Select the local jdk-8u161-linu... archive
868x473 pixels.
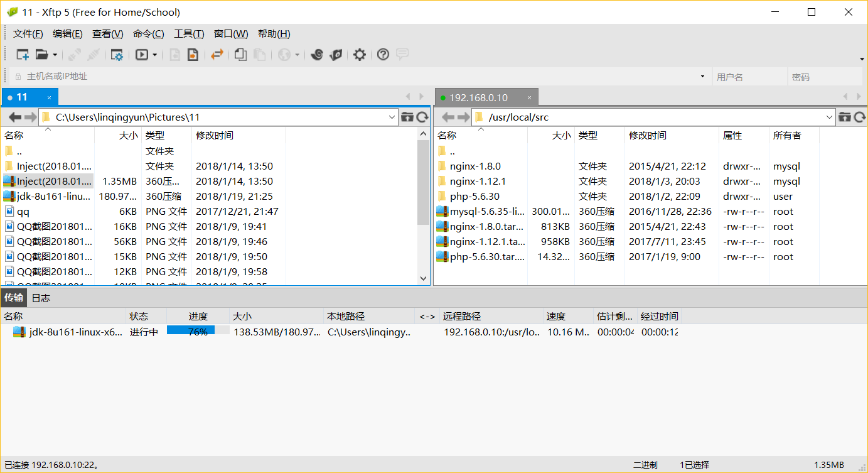[x=47, y=196]
